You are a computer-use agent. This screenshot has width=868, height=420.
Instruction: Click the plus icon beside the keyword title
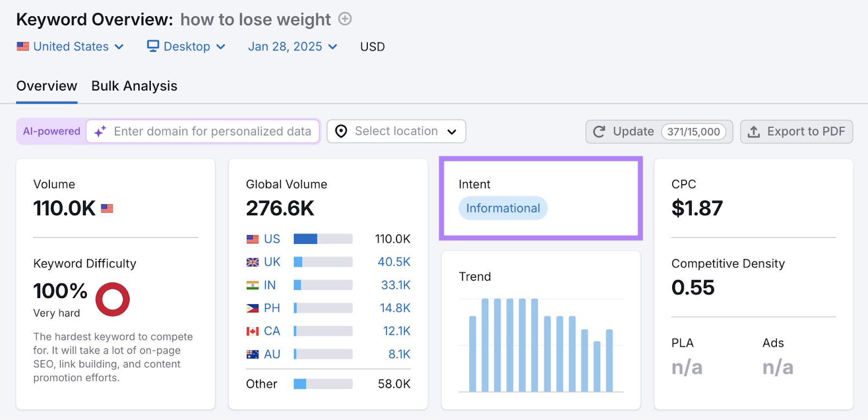tap(344, 19)
